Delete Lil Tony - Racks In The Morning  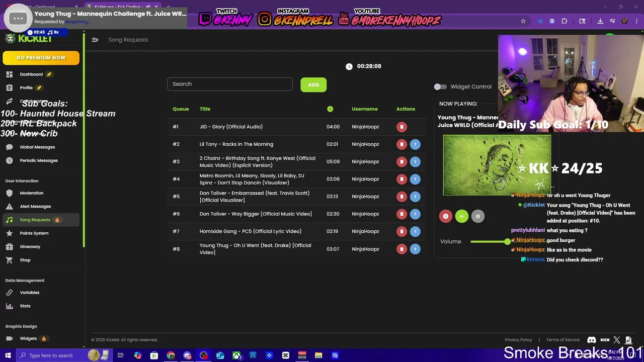[401, 144]
